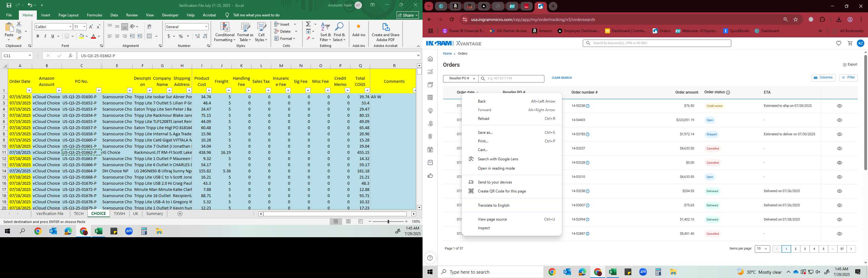Open Chrome downloads icon

[x=839, y=19]
